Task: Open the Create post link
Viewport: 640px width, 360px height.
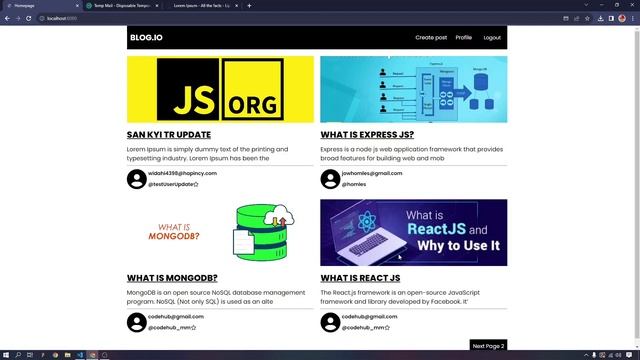Action: (x=431, y=38)
